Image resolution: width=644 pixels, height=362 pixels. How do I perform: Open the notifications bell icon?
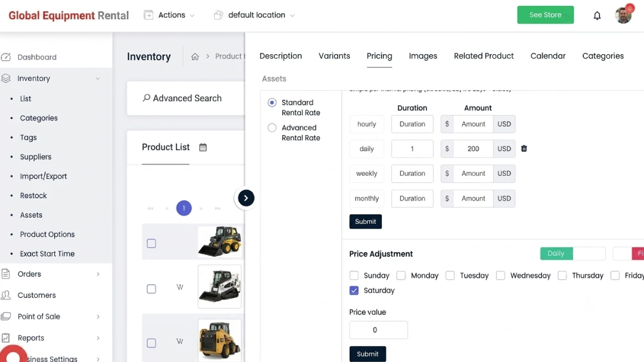(x=597, y=15)
